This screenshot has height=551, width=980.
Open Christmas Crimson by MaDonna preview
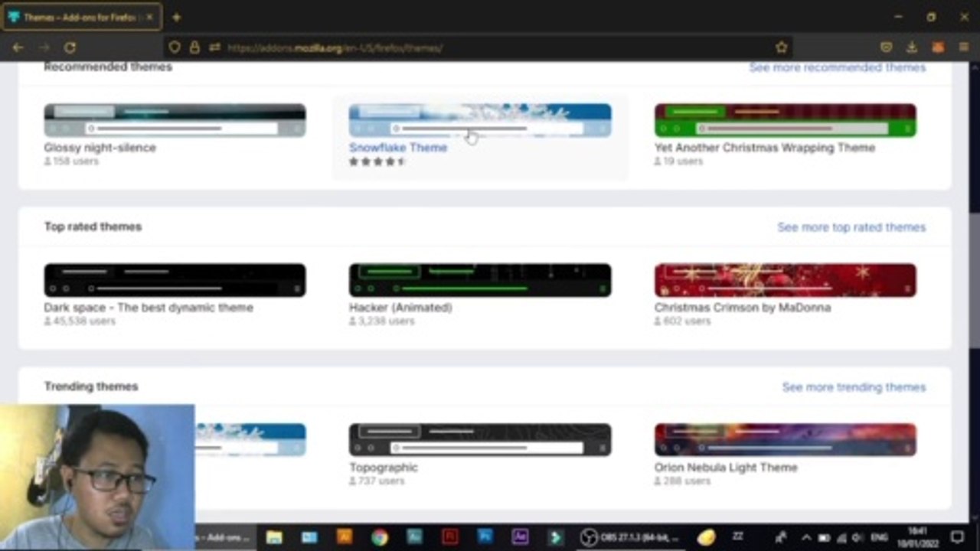coord(785,280)
